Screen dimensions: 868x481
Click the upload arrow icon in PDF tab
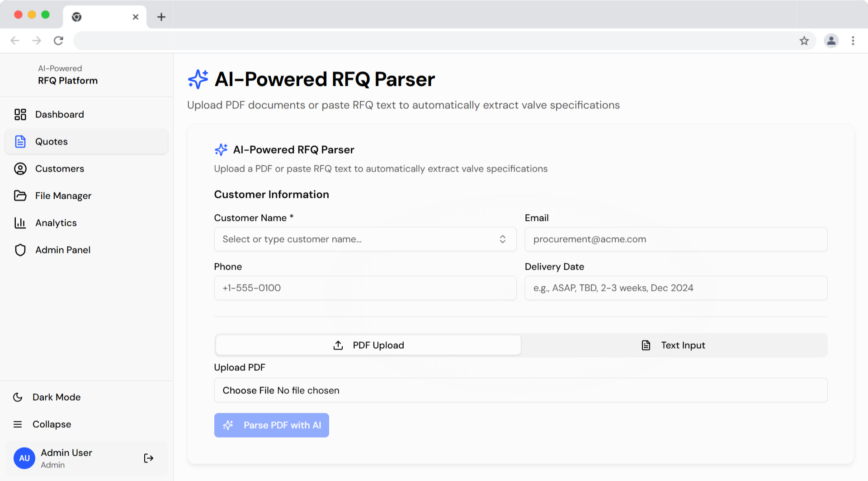338,345
